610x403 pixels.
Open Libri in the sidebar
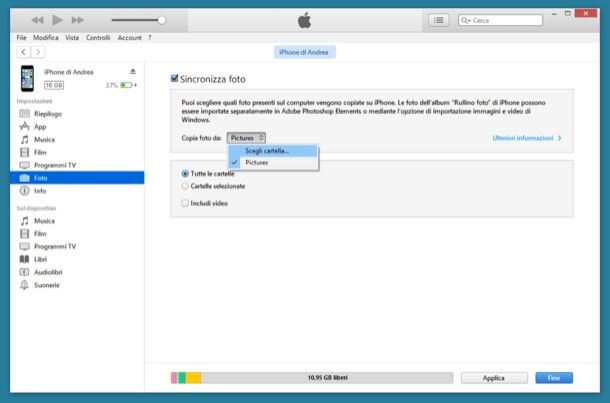tap(78, 259)
